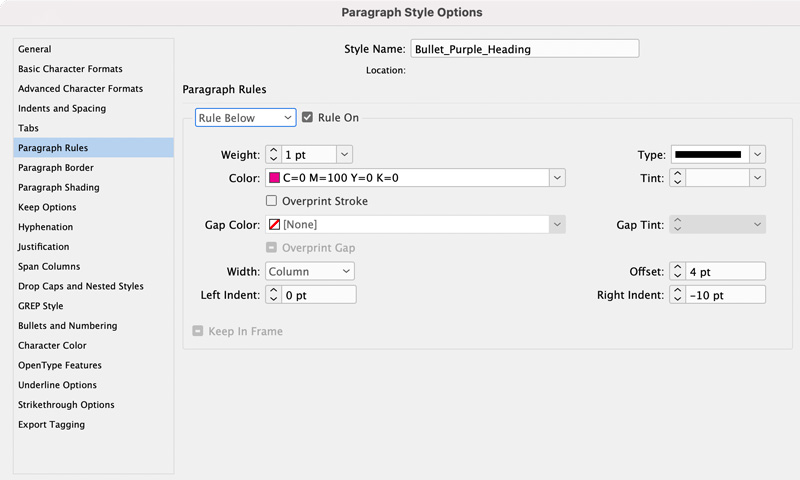Click the Right Indent value field
The width and height of the screenshot is (800, 480).
click(726, 295)
